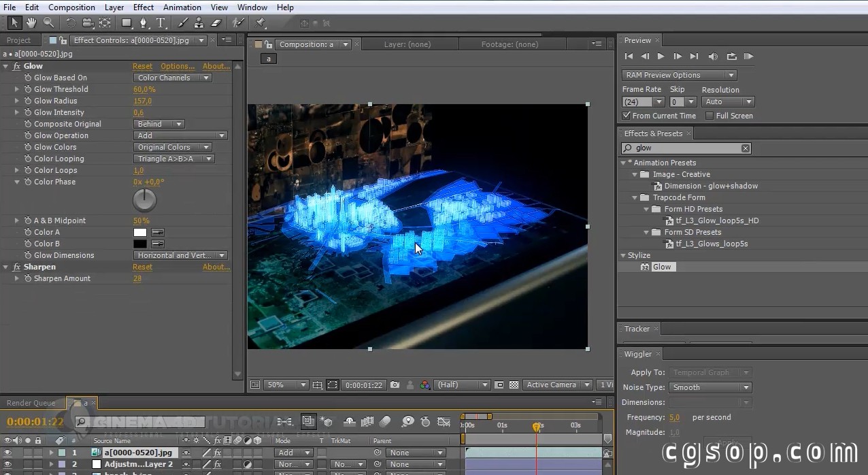Enable the Full Screen checkbox
Viewport: 868px width, 475px height.
point(710,116)
